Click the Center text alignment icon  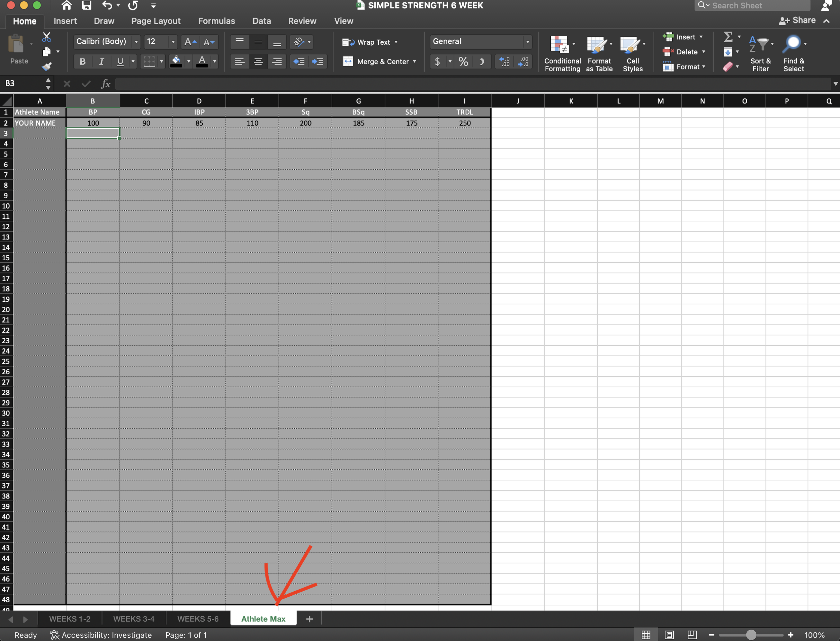[258, 61]
